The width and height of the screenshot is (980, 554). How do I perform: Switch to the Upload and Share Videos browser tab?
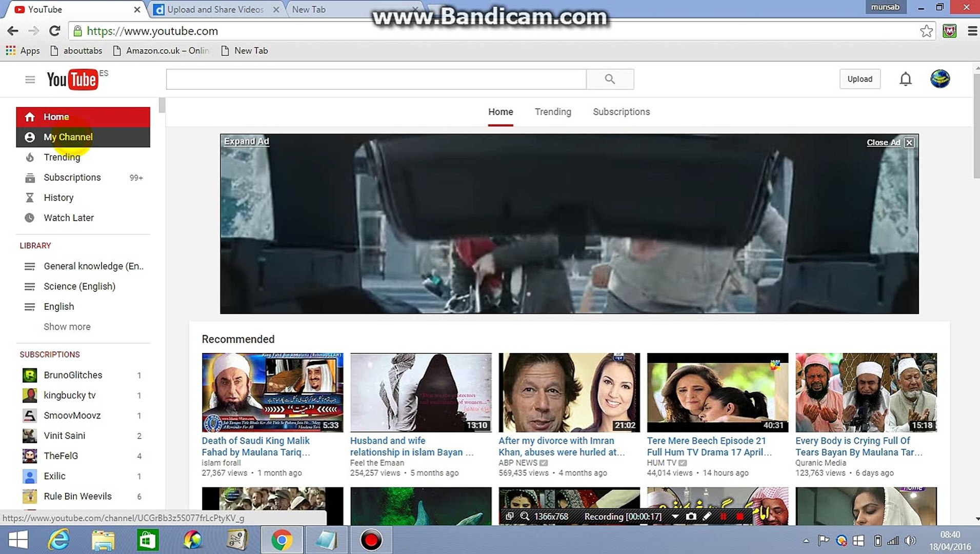215,9
